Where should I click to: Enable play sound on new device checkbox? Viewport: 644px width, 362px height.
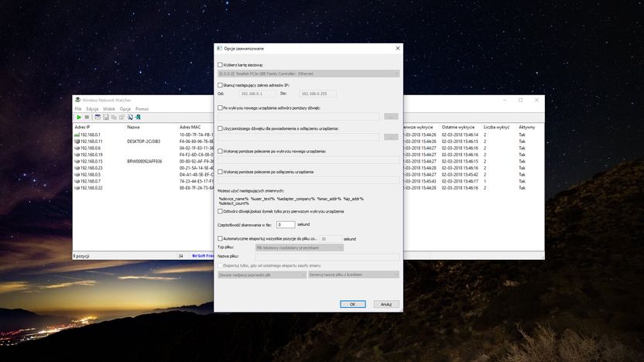coord(220,108)
